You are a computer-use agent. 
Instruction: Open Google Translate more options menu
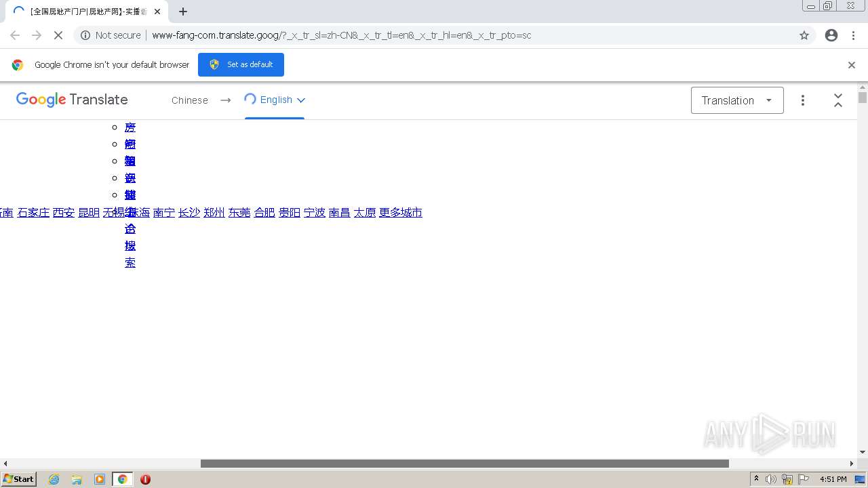tap(803, 100)
